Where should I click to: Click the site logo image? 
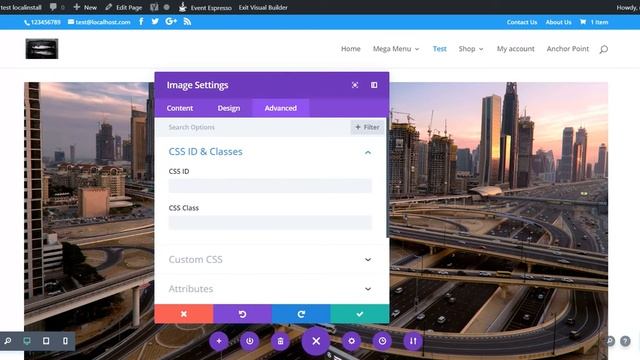point(42,49)
